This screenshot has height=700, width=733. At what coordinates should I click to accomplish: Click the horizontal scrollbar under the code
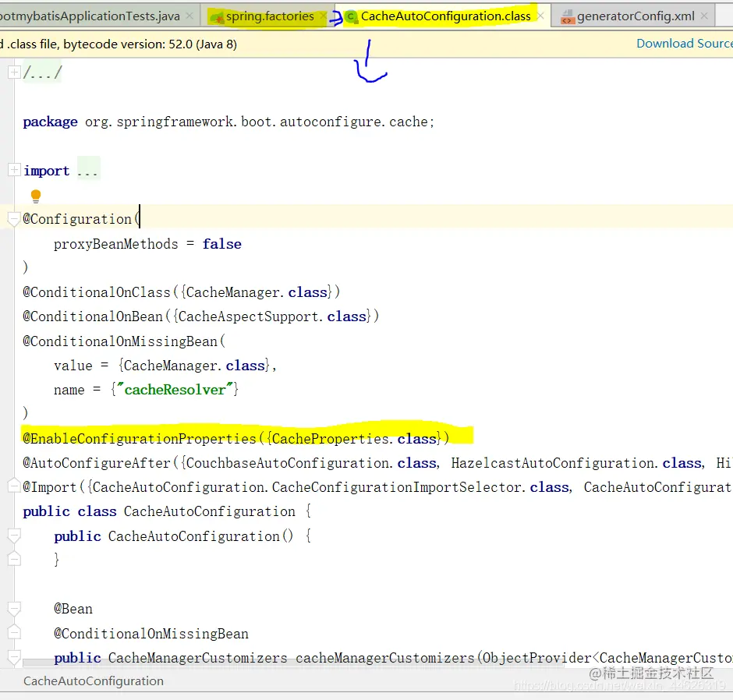click(x=293, y=663)
